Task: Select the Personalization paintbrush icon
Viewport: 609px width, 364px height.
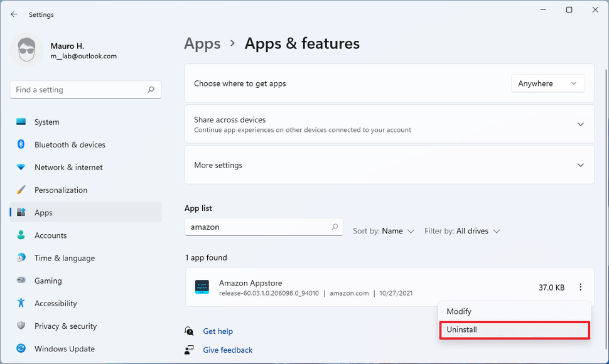Action: click(x=21, y=190)
